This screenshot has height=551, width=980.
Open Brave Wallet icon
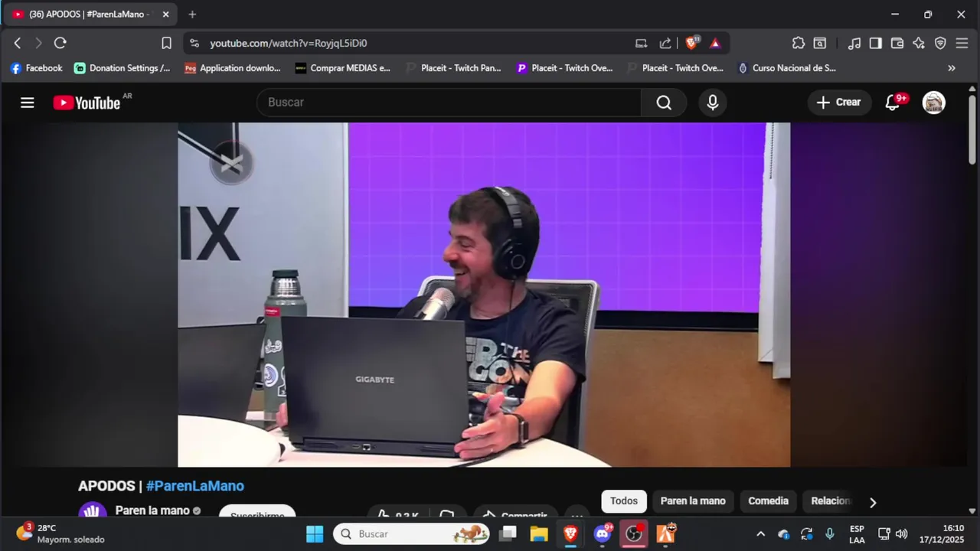click(897, 44)
